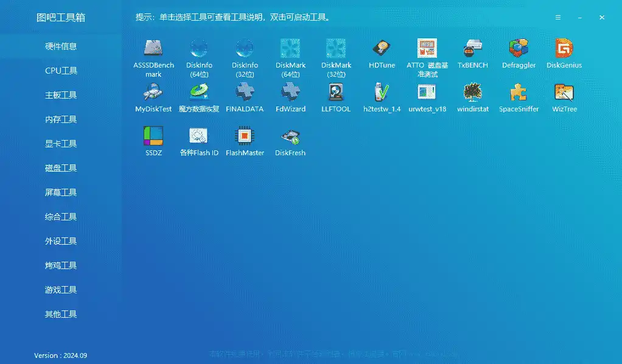
Task: Click the urwtest_v18 icon
Action: (x=427, y=92)
